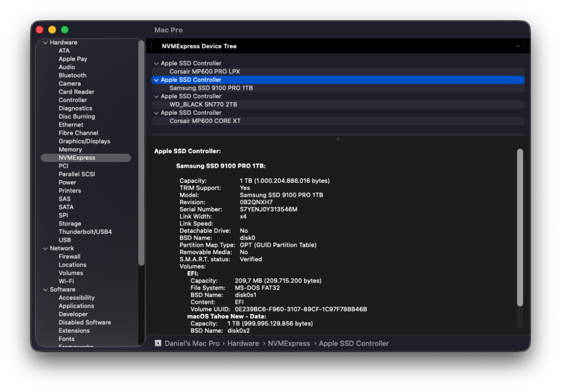Viewport: 561px width, 392px height.
Task: Collapse the selected Apple SSD Controller row
Action: [157, 80]
